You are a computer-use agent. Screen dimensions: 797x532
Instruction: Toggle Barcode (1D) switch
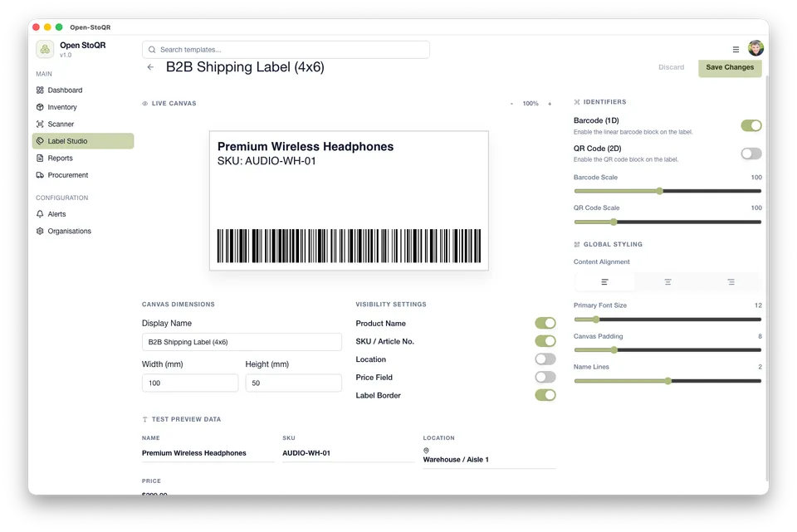[x=751, y=125]
